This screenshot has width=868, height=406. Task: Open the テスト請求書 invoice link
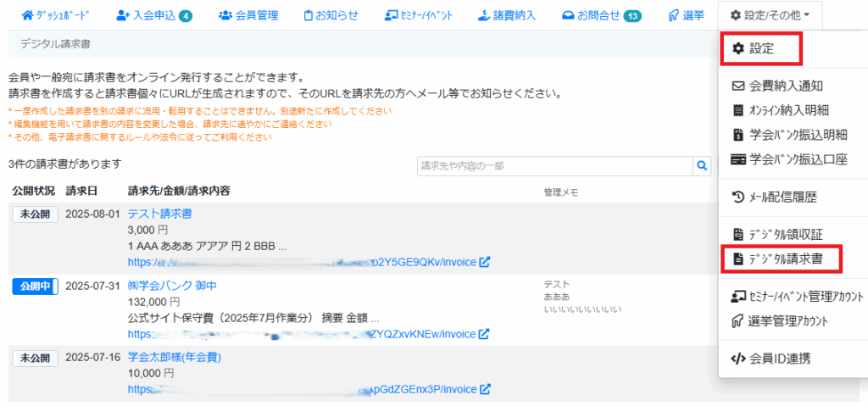coord(159,214)
